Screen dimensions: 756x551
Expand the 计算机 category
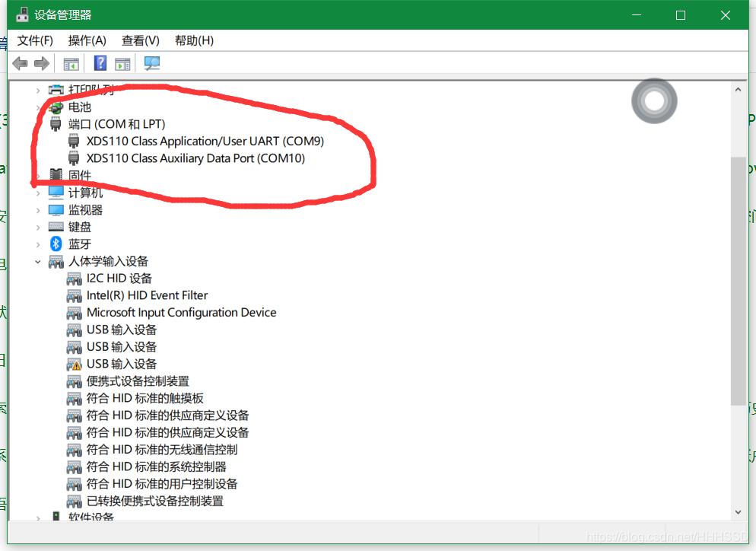coord(37,193)
